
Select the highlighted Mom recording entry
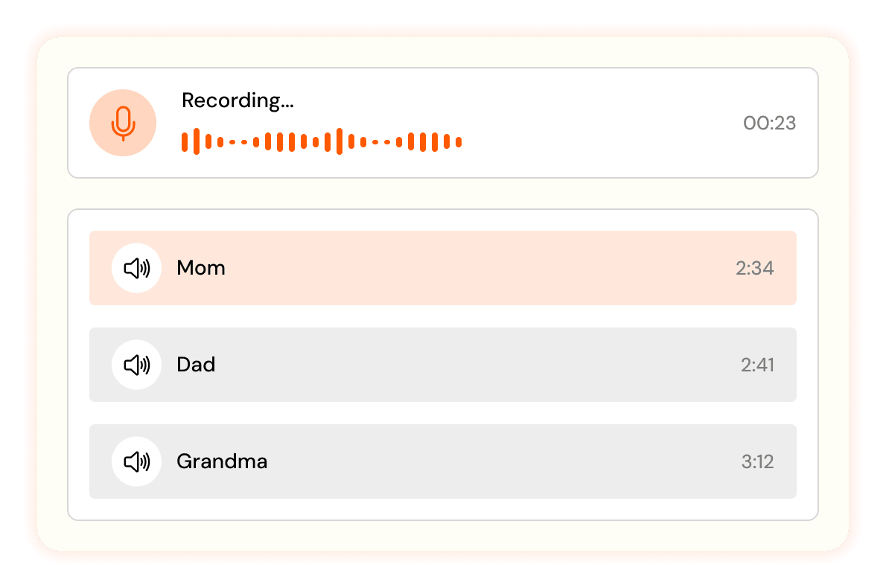coord(443,268)
